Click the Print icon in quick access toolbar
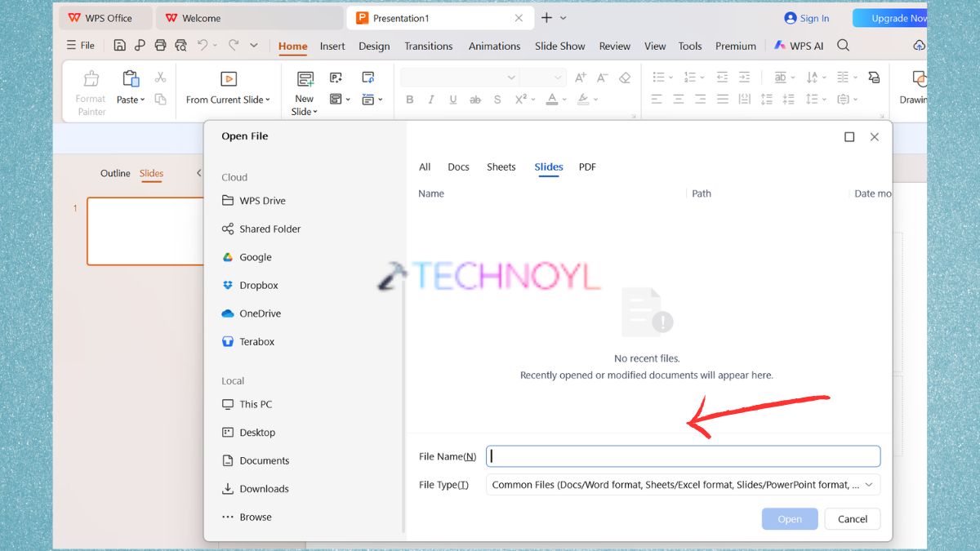 (160, 46)
